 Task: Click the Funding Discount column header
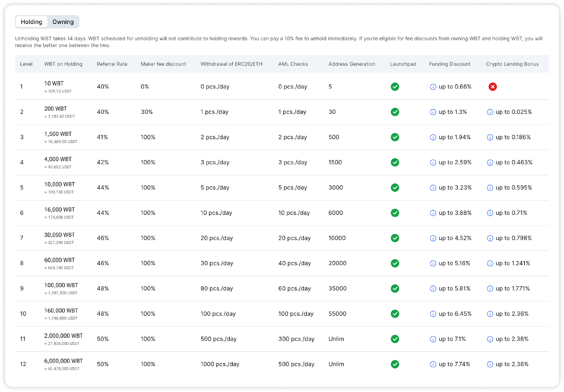pos(449,64)
